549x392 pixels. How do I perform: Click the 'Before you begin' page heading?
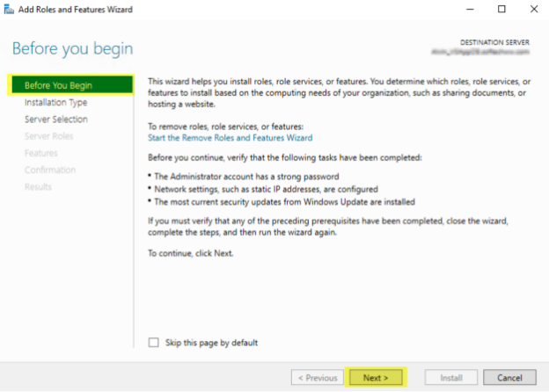point(72,47)
